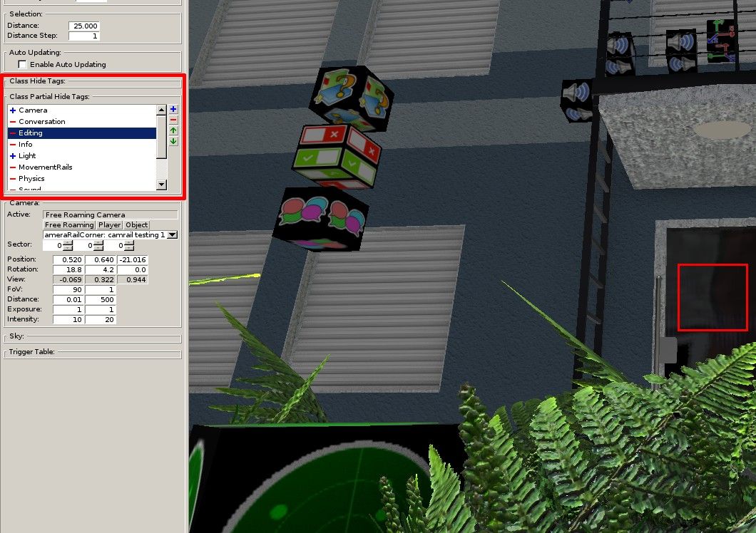Viewport: 756px width, 533px height.
Task: Click the green move-down arrow icon
Action: (173, 141)
